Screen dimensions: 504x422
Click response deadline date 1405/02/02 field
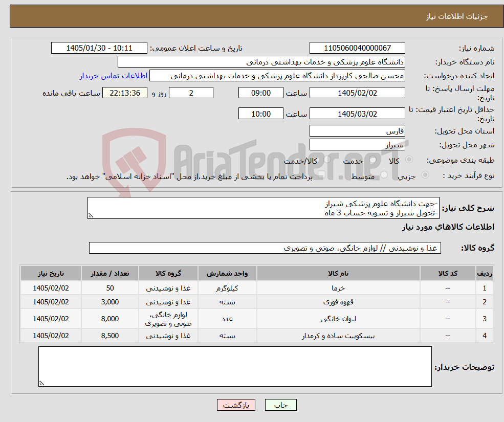click(x=357, y=93)
